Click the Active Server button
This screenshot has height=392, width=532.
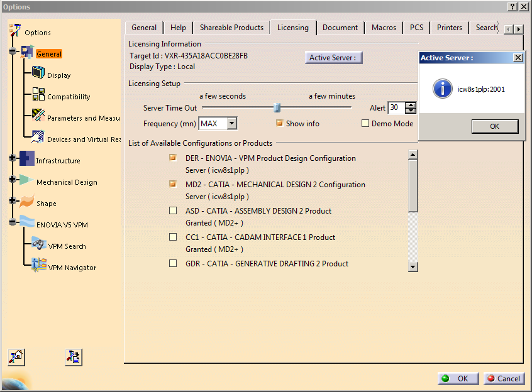coord(333,58)
